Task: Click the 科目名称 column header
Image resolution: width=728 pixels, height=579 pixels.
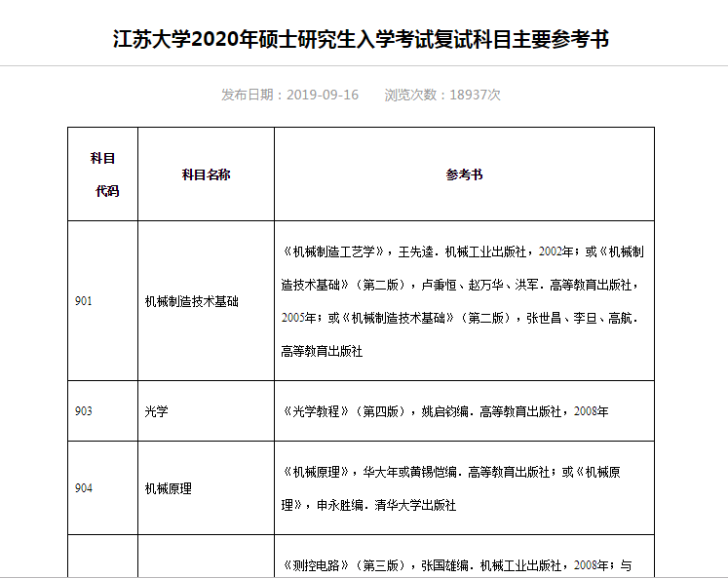Action: pos(207,174)
